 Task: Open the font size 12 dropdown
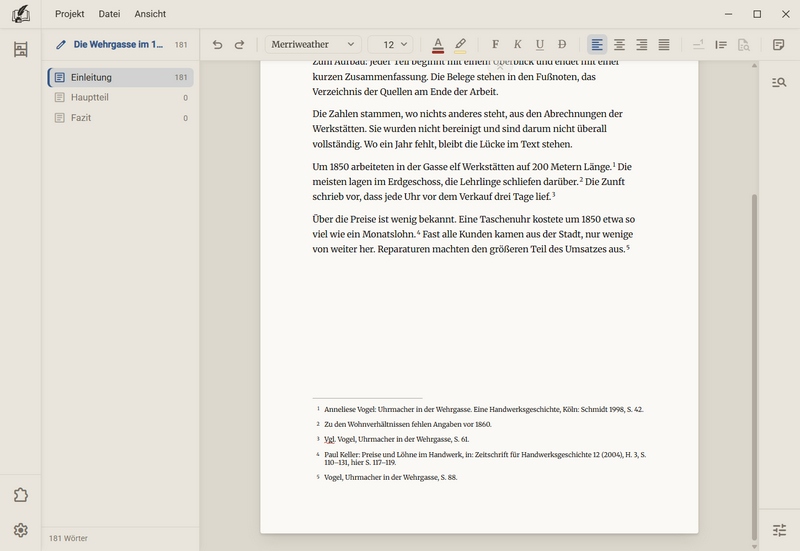(x=390, y=44)
